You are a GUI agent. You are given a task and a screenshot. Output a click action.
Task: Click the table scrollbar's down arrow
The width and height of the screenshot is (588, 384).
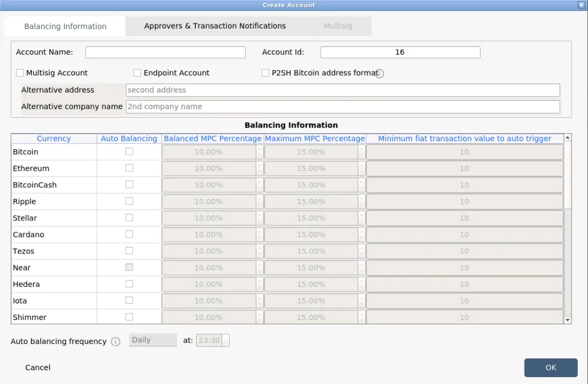[568, 320]
